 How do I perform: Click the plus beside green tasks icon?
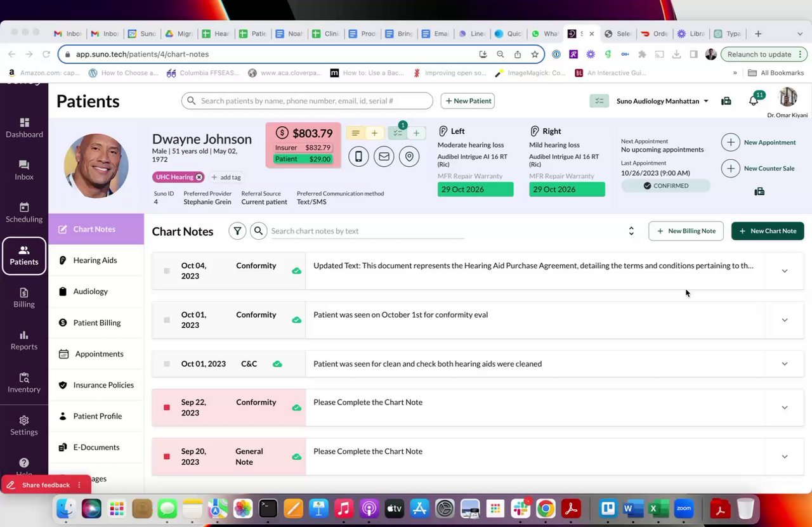tap(416, 133)
